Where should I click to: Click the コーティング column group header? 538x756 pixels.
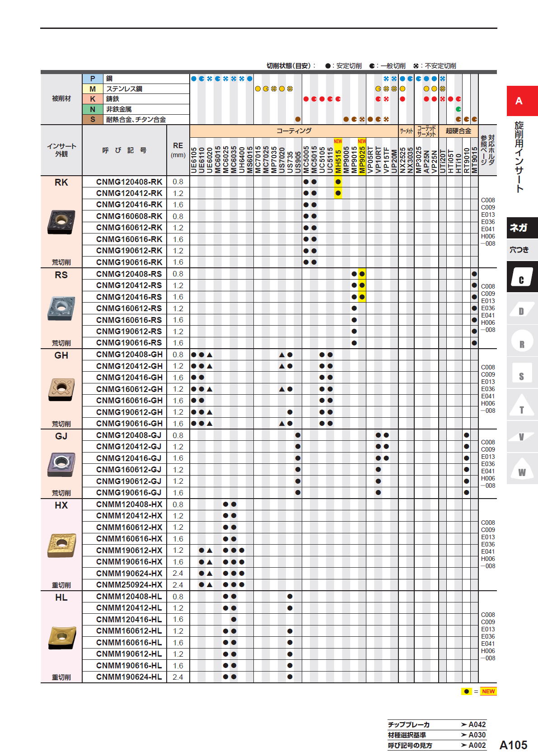tap(294, 131)
